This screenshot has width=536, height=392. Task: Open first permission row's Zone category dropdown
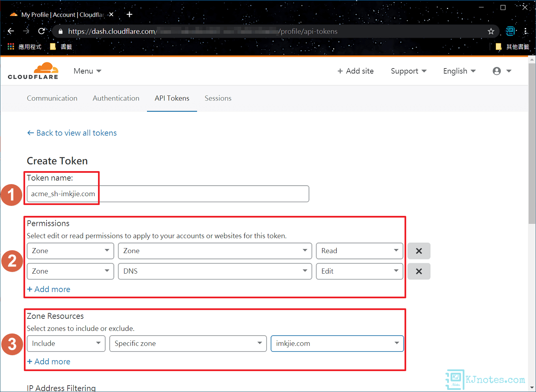click(70, 251)
